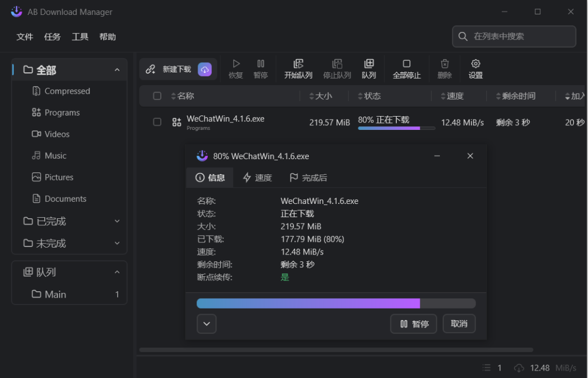Open the 任务 menu

click(x=52, y=37)
